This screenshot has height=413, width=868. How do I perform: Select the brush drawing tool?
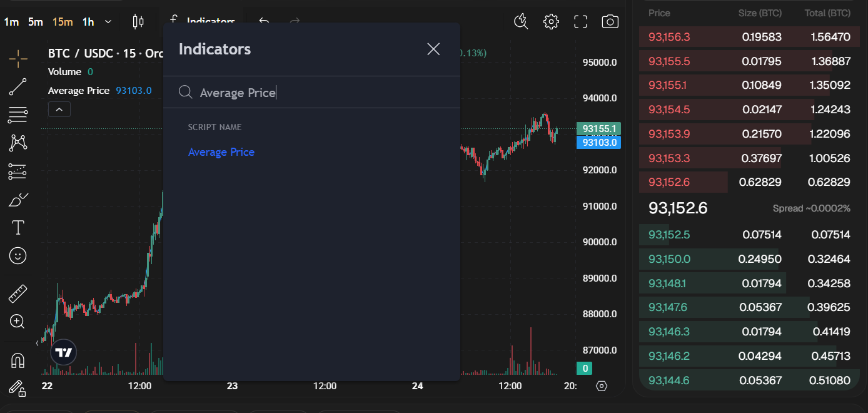pyautogui.click(x=18, y=200)
